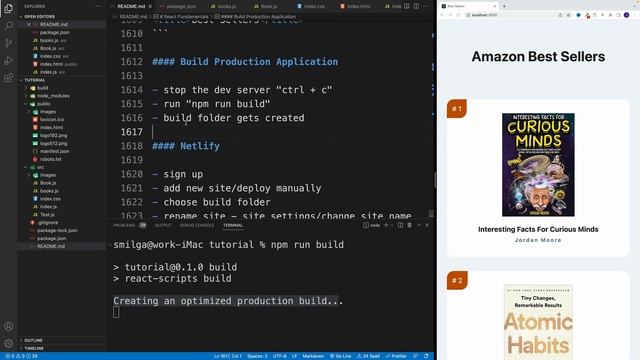The image size is (640, 360).
Task: Open the Explorer view in activity bar
Action: pos(8,8)
